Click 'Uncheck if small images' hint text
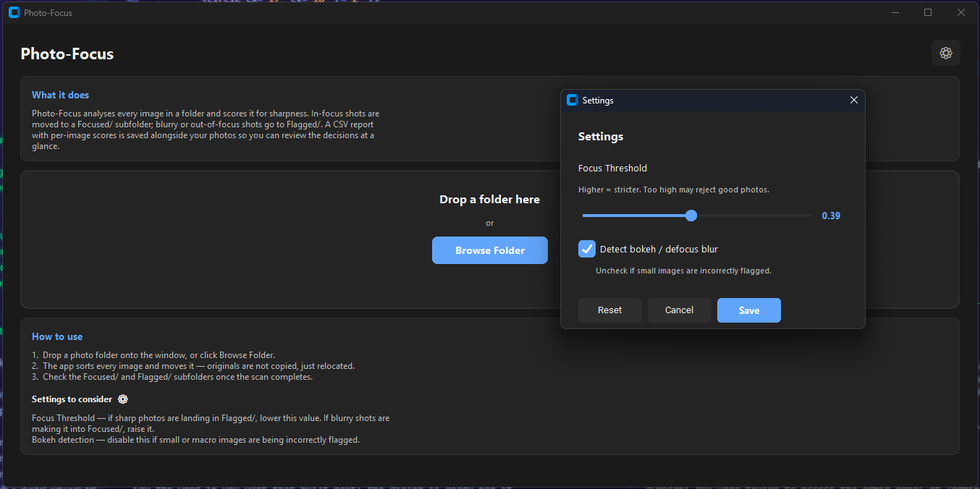Screen dimensions: 980x489 (683, 271)
